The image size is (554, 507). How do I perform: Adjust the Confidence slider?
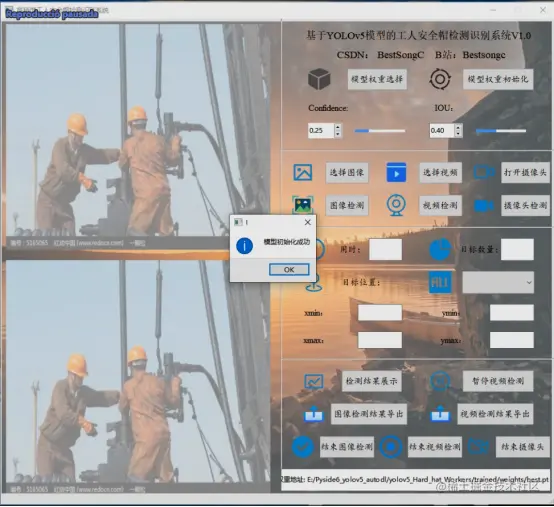coord(380,131)
